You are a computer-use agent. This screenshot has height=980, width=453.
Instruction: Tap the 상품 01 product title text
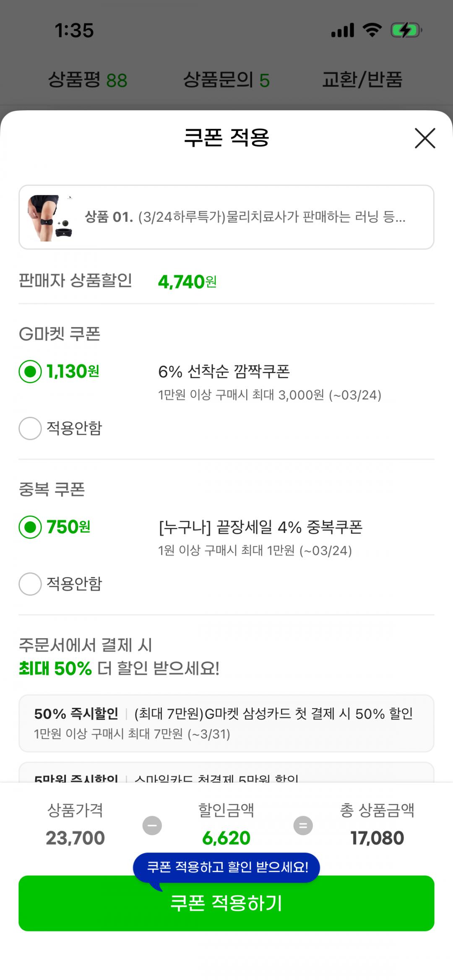point(245,217)
